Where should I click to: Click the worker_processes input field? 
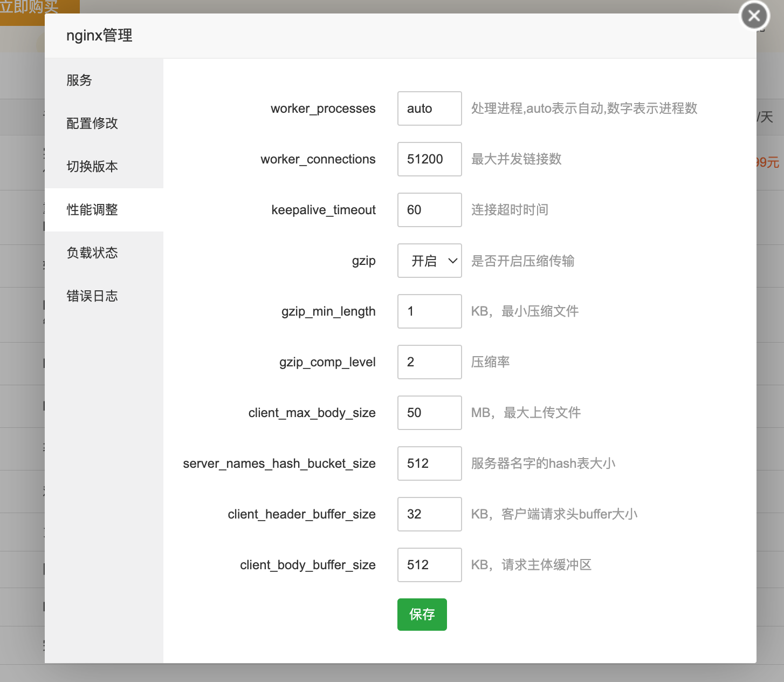click(430, 108)
